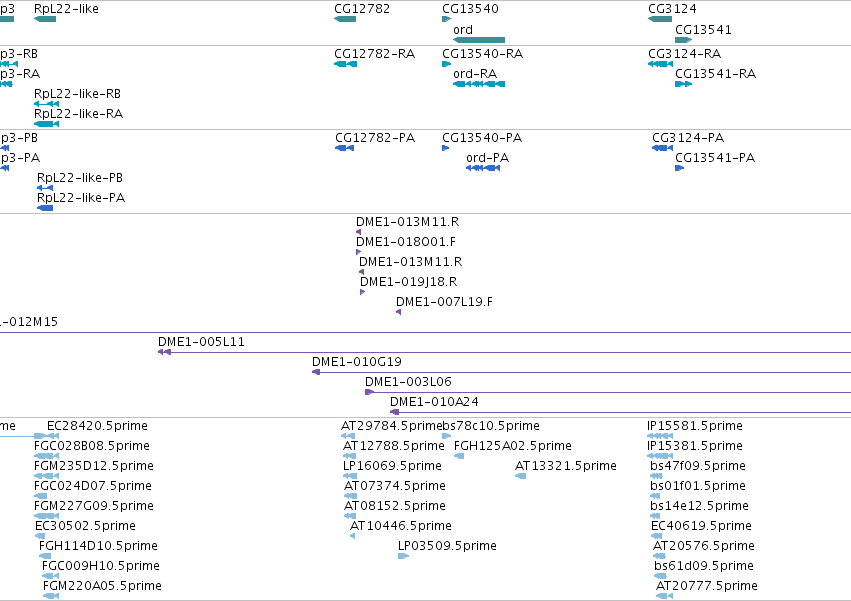Open the DME1-007L19.F BAC end label
Screen dimensions: 851x601
pyautogui.click(x=444, y=301)
